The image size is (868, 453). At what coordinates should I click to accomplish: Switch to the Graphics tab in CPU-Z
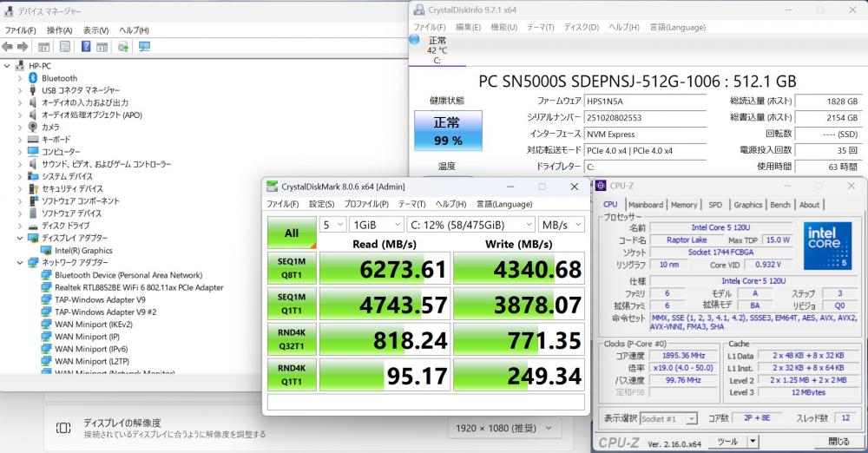748,204
